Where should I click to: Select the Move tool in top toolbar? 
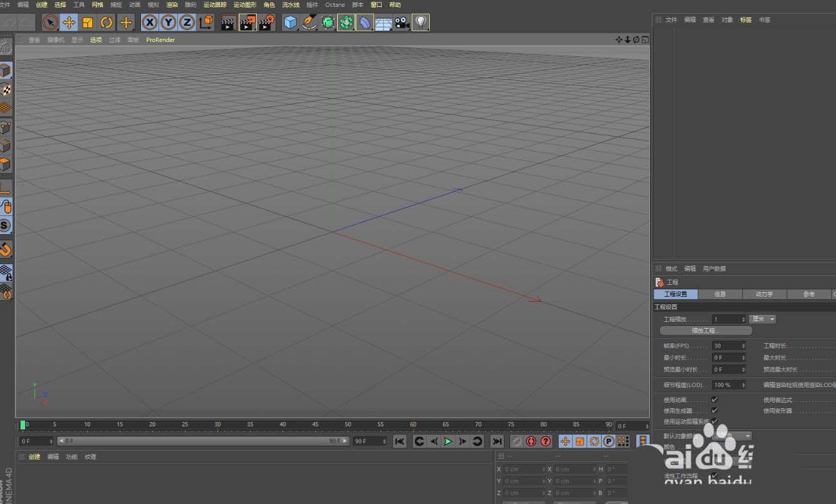coord(69,23)
